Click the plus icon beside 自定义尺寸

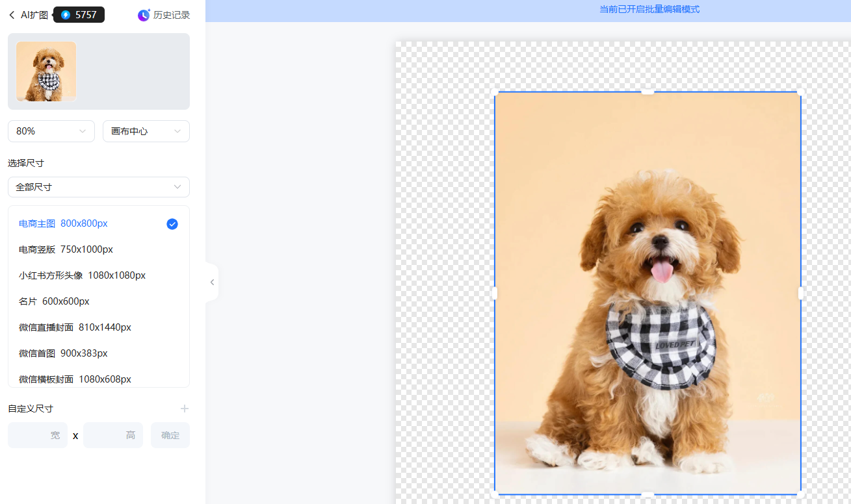tap(185, 409)
